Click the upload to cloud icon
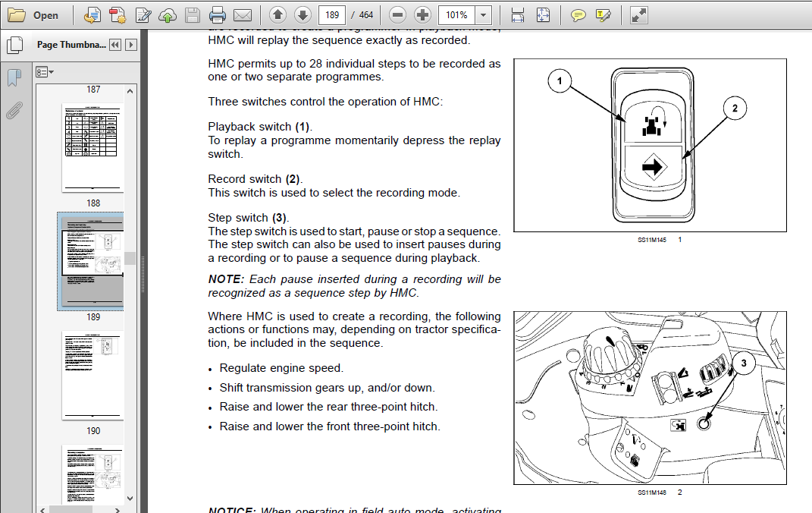 click(168, 15)
